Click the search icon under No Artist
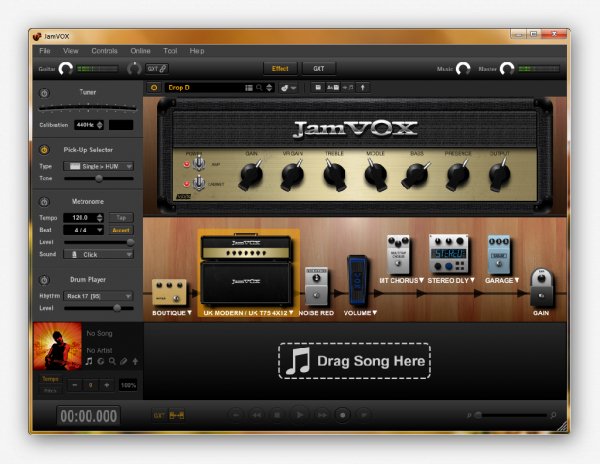 [x=112, y=361]
